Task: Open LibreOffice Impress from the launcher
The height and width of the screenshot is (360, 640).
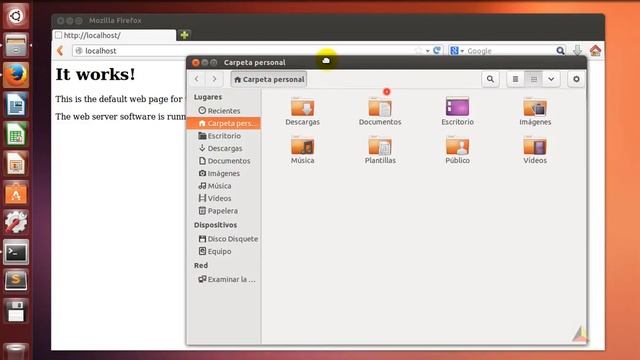Action: (x=16, y=164)
